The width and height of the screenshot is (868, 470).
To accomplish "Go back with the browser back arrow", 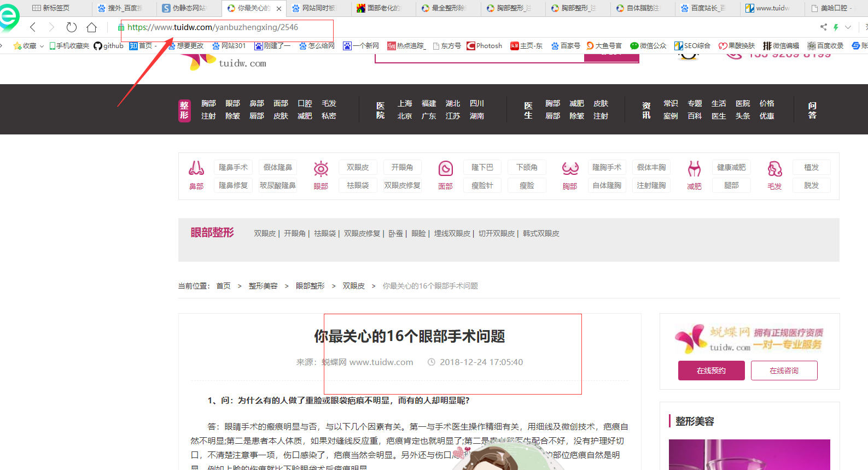I will (x=33, y=27).
